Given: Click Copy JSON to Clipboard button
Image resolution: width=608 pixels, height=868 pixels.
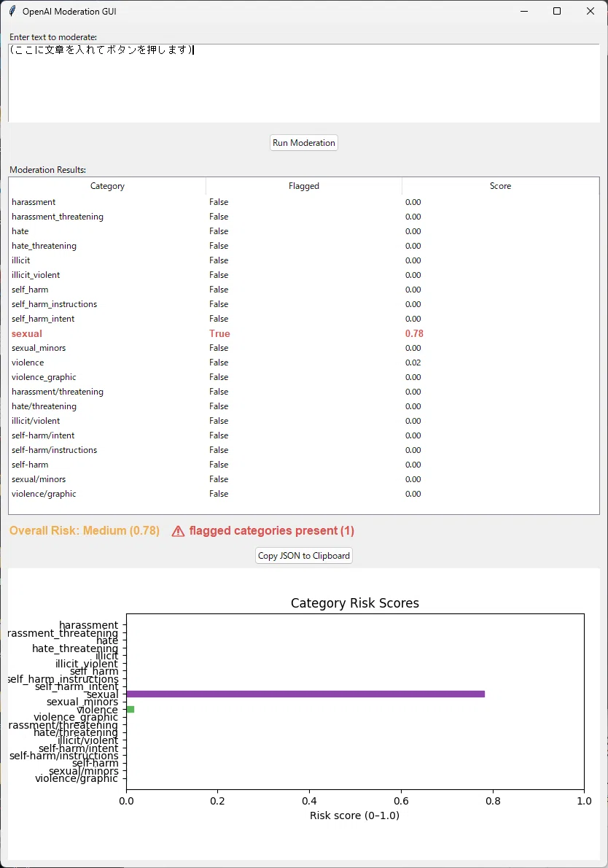Looking at the screenshot, I should [304, 556].
